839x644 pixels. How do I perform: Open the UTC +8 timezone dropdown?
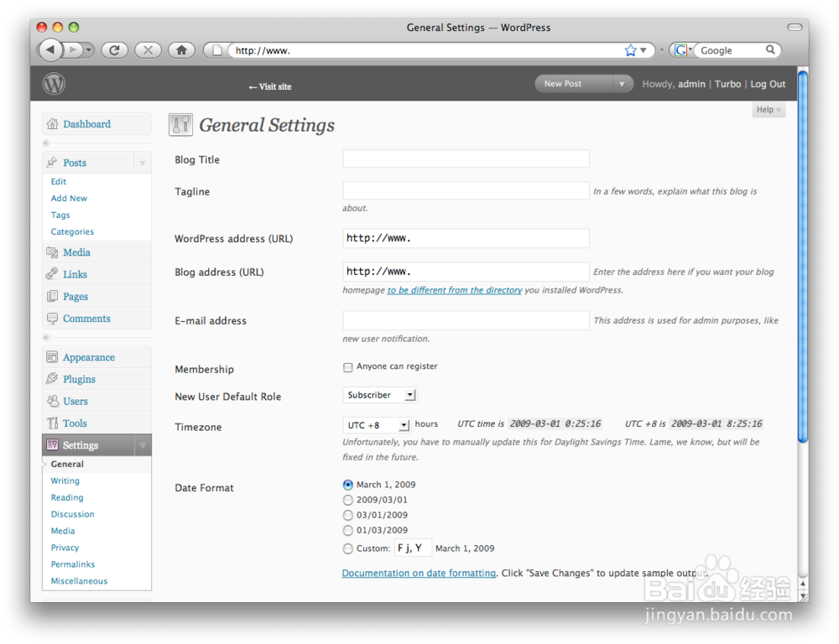tap(377, 424)
